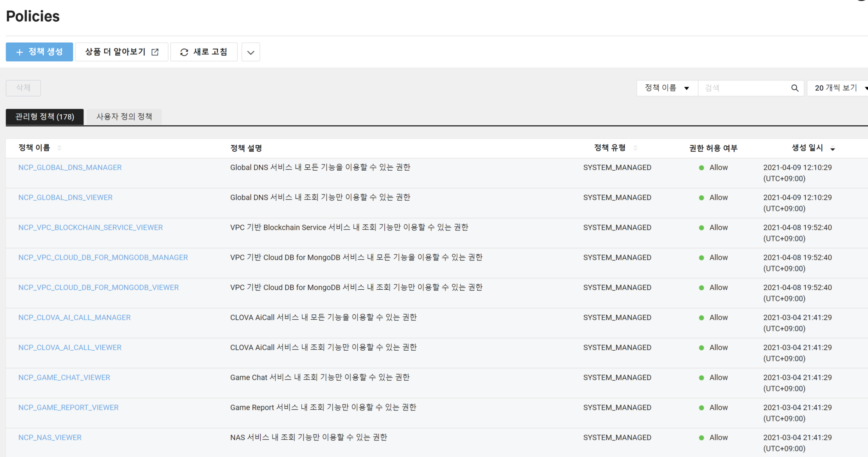Click the sort arrows beside 정책 유형 column header
Image resolution: width=868 pixels, height=457 pixels.
pos(635,147)
